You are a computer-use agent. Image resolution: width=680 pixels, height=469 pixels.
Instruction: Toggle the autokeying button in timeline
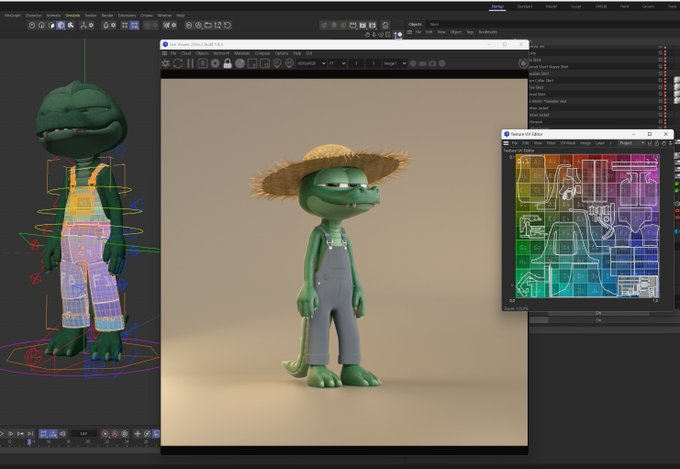[x=115, y=433]
